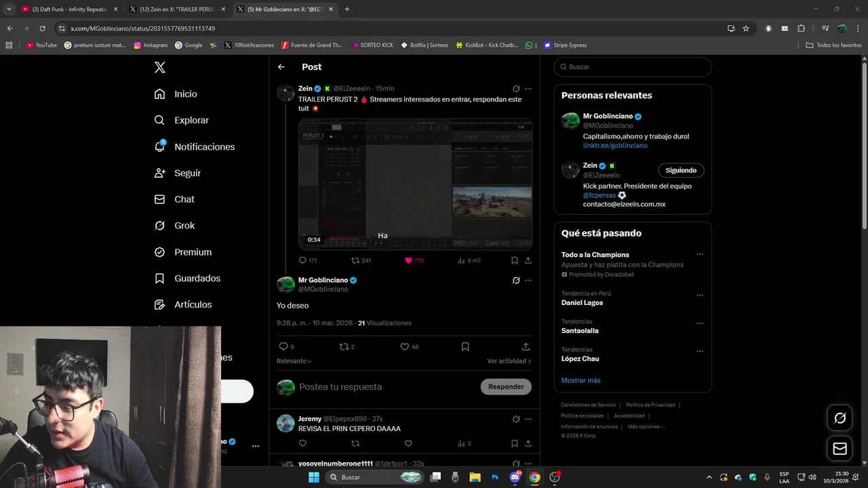Open Photoshop from the taskbar
This screenshot has height=488, width=868.
[495, 477]
